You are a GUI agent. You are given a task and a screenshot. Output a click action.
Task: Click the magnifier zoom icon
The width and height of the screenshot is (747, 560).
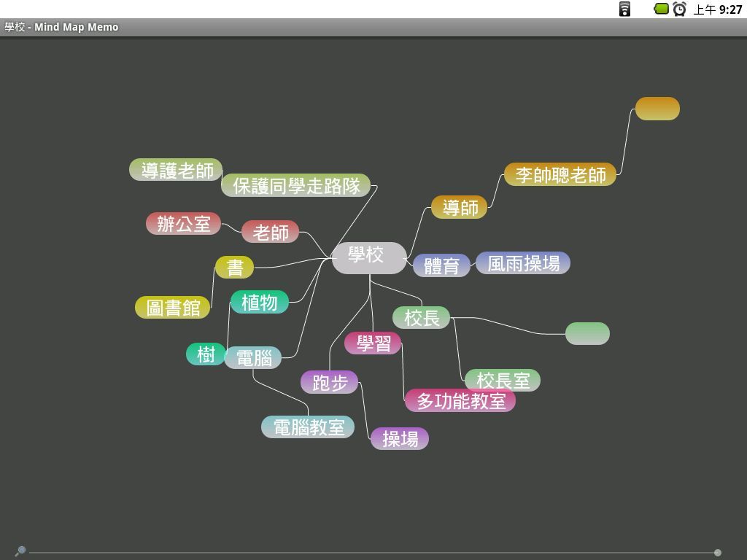pos(20,551)
